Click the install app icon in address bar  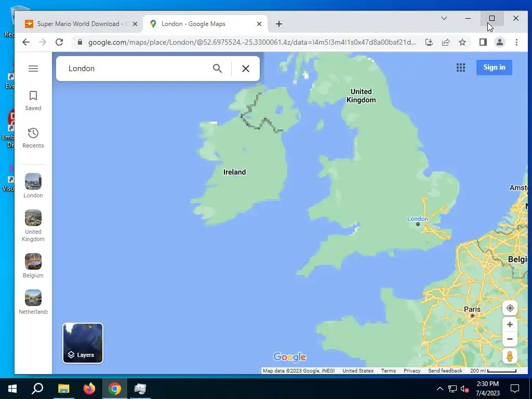[429, 42]
